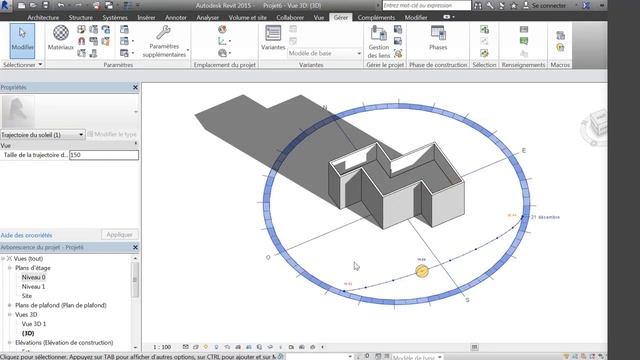Image resolution: width=640 pixels, height=360 pixels.
Task: Expand Plans de plafond tree node
Action: tap(10, 305)
